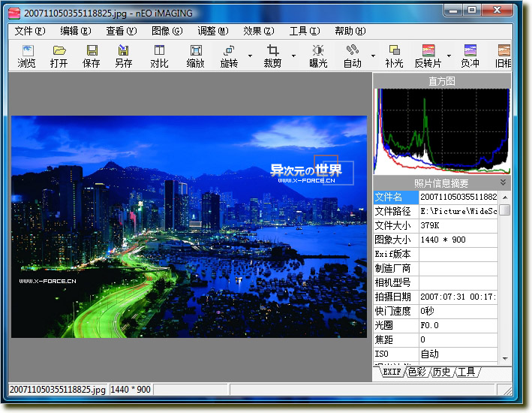The height and width of the screenshot is (413, 532).
Task: Open the 编辑 (E) menu
Action: coord(75,32)
